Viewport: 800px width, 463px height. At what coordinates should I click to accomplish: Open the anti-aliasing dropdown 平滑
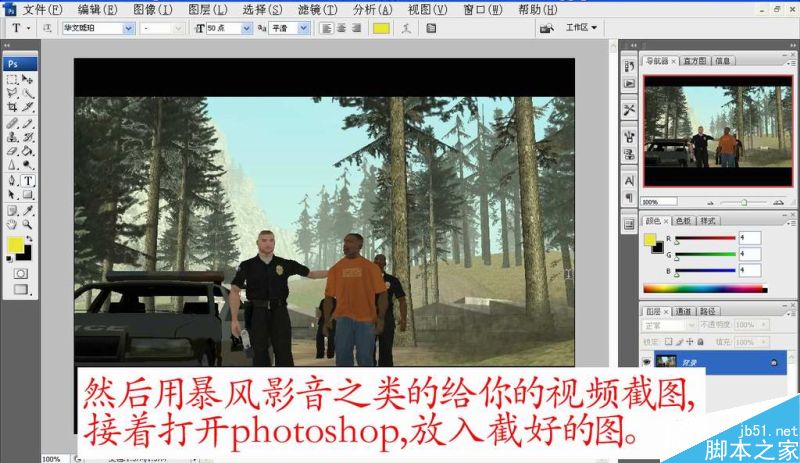point(304,28)
